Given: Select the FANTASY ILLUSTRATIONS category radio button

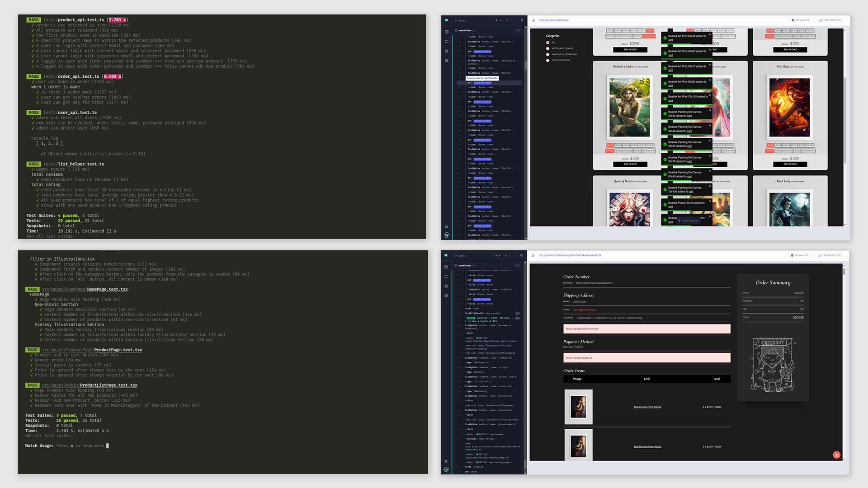Looking at the screenshot, I should pos(547,54).
